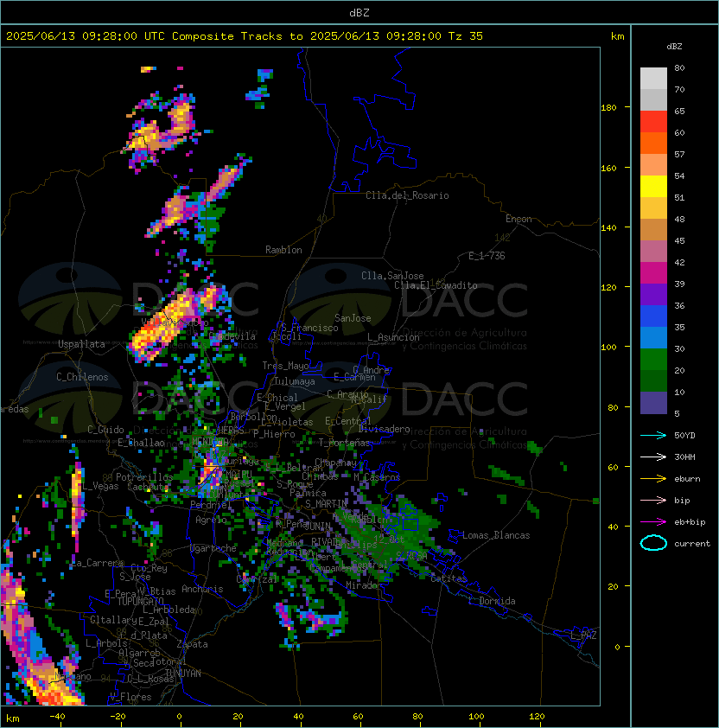Click the -40 km tick label
The image size is (719, 728).
pyautogui.click(x=57, y=717)
